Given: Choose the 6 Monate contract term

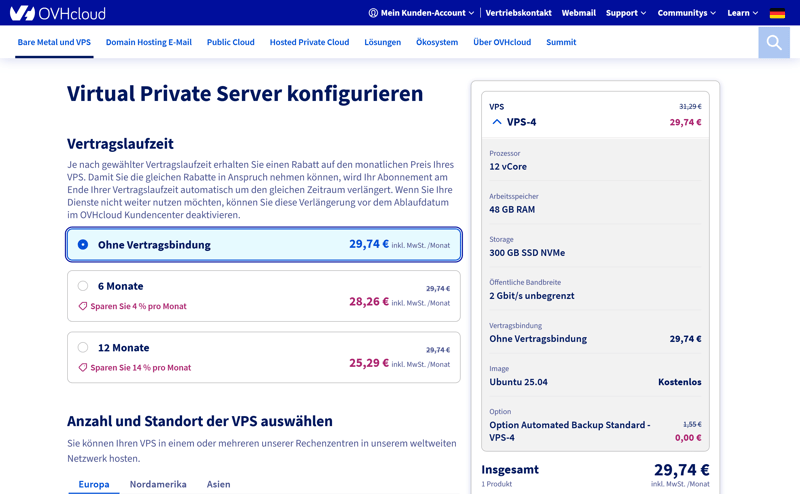Looking at the screenshot, I should pyautogui.click(x=83, y=286).
